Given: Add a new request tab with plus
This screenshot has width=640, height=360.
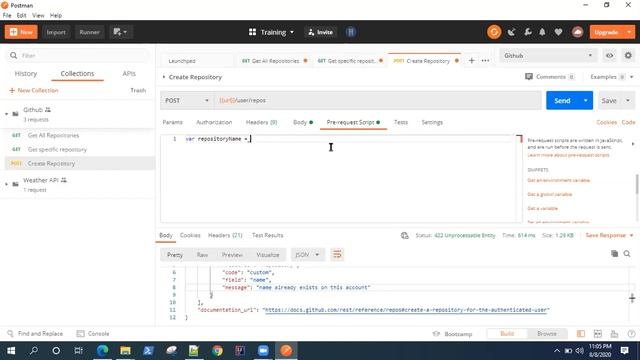Looking at the screenshot, I should [471, 60].
